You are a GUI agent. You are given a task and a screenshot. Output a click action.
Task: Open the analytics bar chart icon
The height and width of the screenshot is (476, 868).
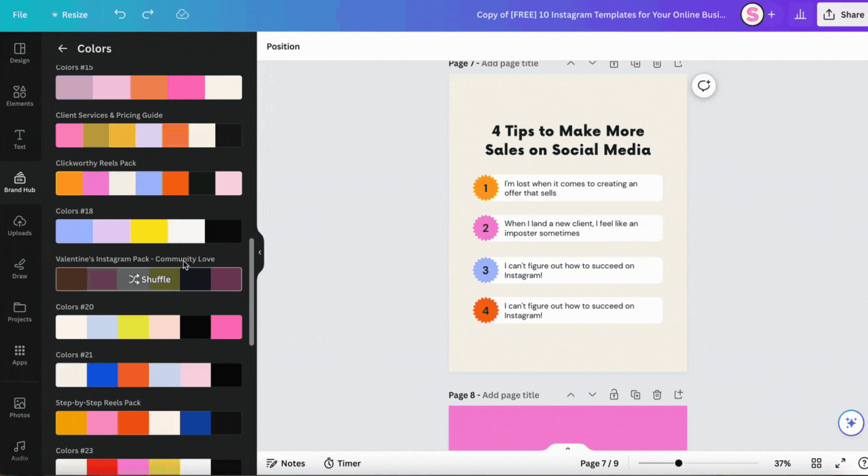click(x=800, y=15)
